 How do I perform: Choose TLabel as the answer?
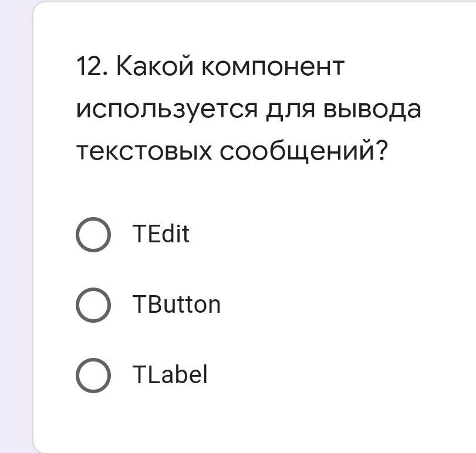93,376
